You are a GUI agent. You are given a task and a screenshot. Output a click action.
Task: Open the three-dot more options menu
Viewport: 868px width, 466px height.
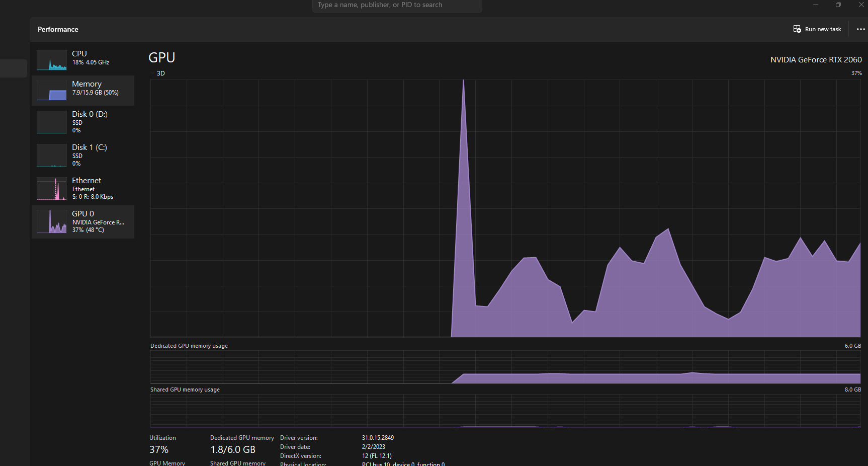click(860, 29)
